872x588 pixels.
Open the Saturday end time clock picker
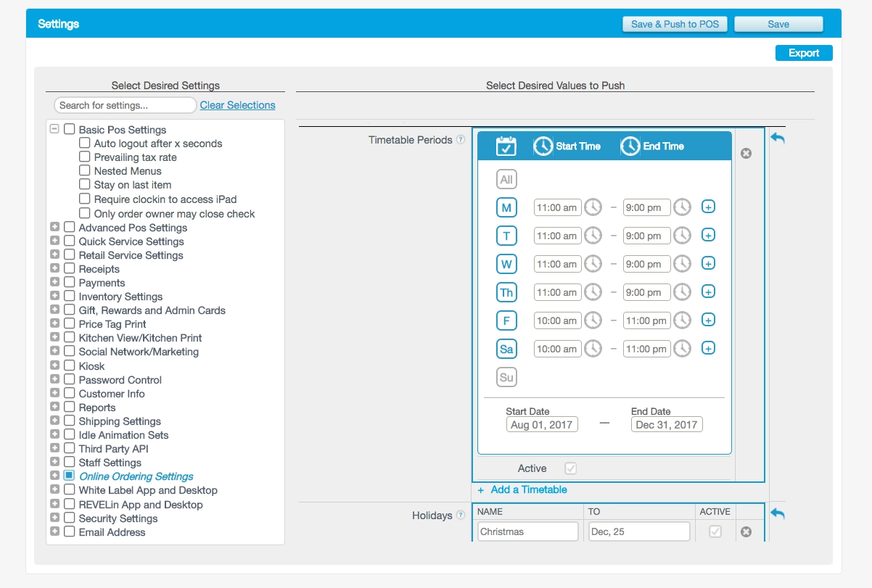pyautogui.click(x=682, y=349)
